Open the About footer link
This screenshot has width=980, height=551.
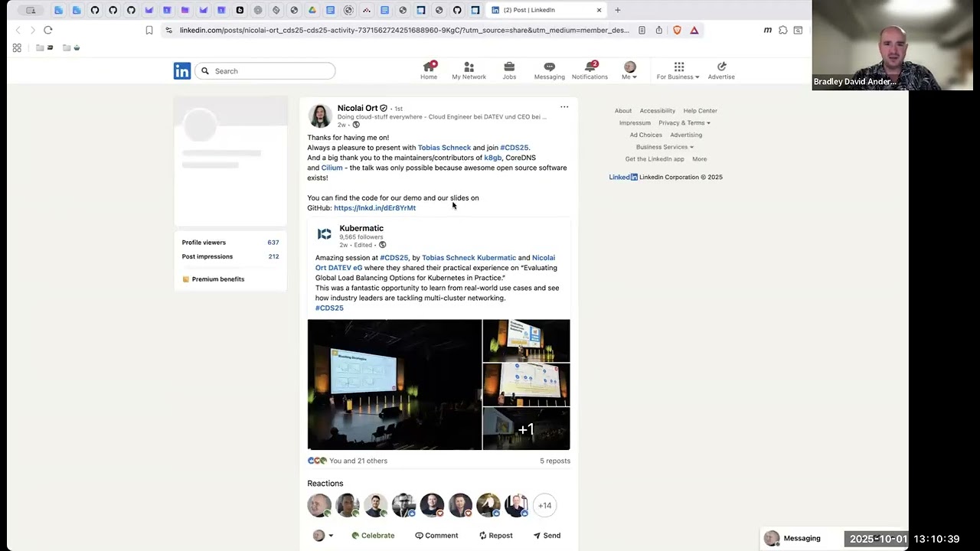(623, 111)
